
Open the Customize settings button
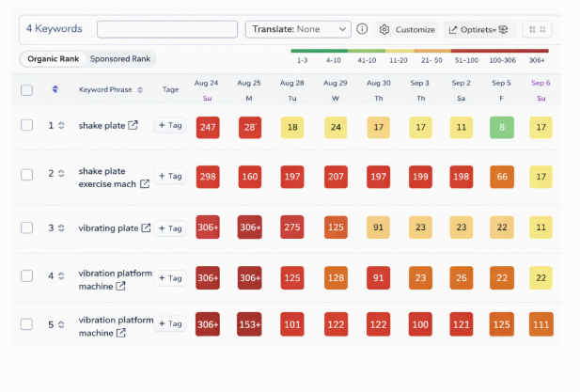tap(407, 29)
